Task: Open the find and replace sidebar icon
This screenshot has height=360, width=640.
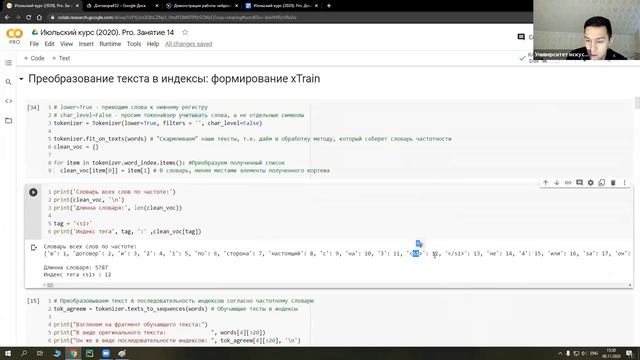Action: tap(8, 82)
